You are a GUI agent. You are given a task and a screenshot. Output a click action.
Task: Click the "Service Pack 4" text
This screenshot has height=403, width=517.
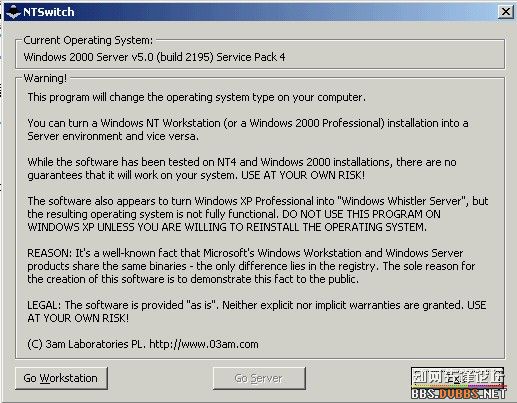pyautogui.click(x=251, y=57)
